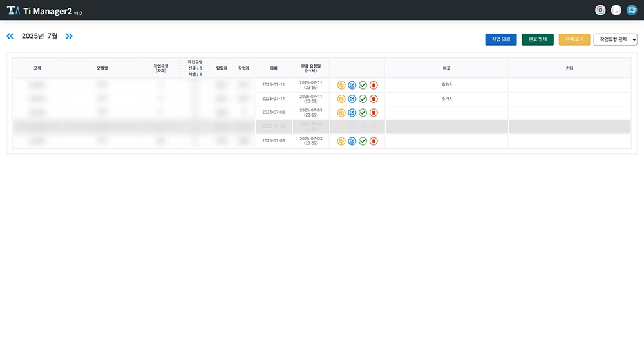This screenshot has height=337, width=644.
Task: Select the 2025-07-11 (23:59) due date in 추가B row
Action: pos(311,85)
